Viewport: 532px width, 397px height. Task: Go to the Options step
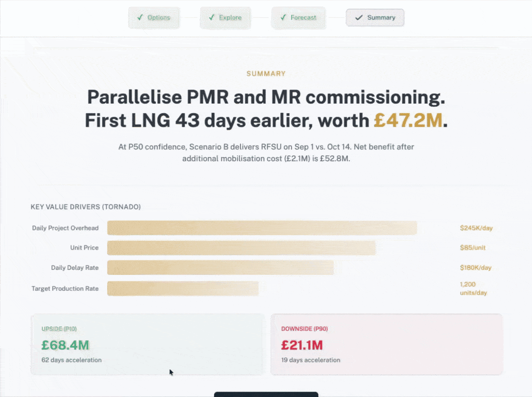[x=154, y=18]
